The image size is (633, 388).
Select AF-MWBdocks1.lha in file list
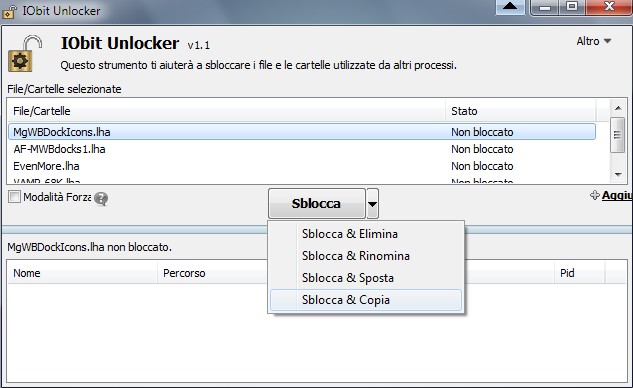tap(302, 149)
